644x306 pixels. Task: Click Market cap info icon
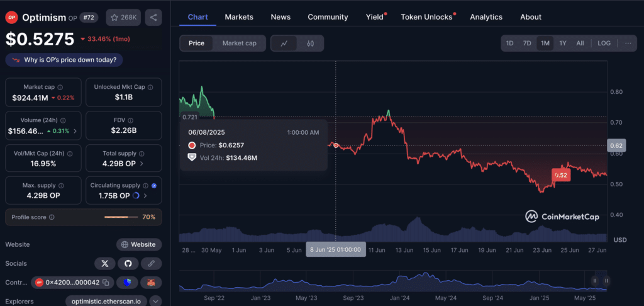point(60,87)
